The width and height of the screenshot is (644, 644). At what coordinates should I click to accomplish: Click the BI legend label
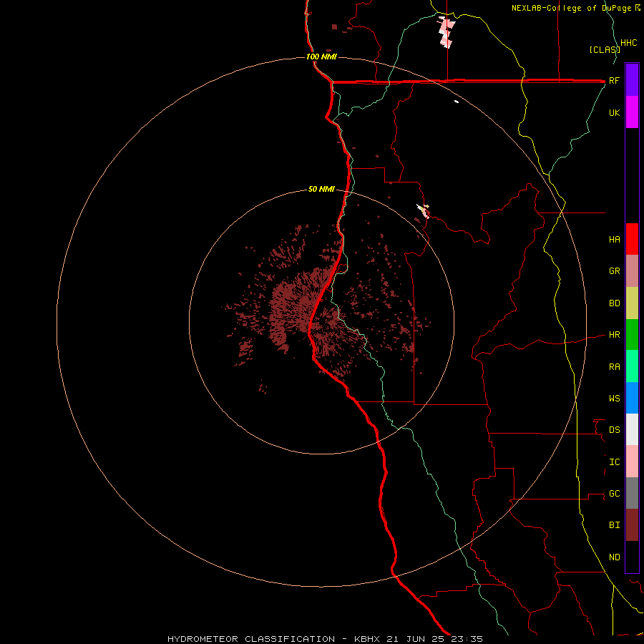[615, 525]
